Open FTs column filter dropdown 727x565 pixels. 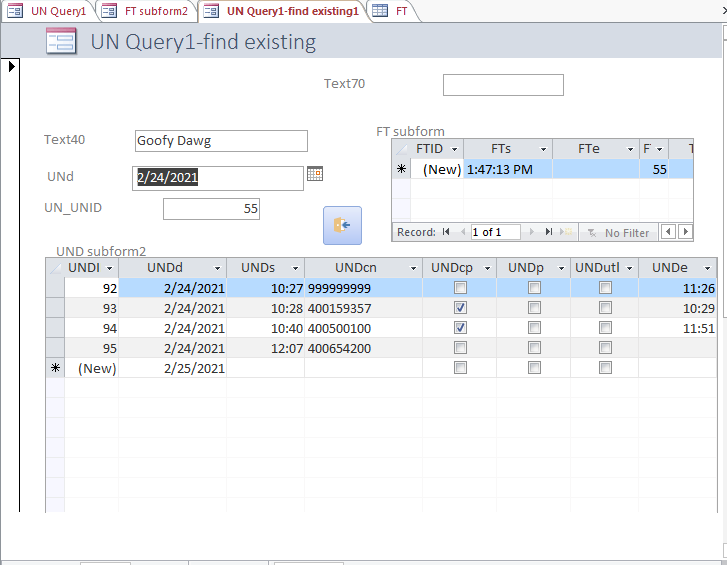[543, 149]
